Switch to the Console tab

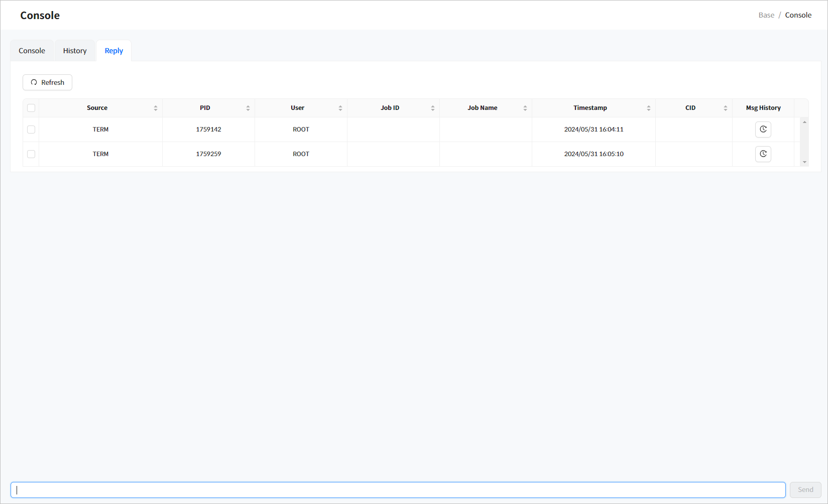(32, 51)
